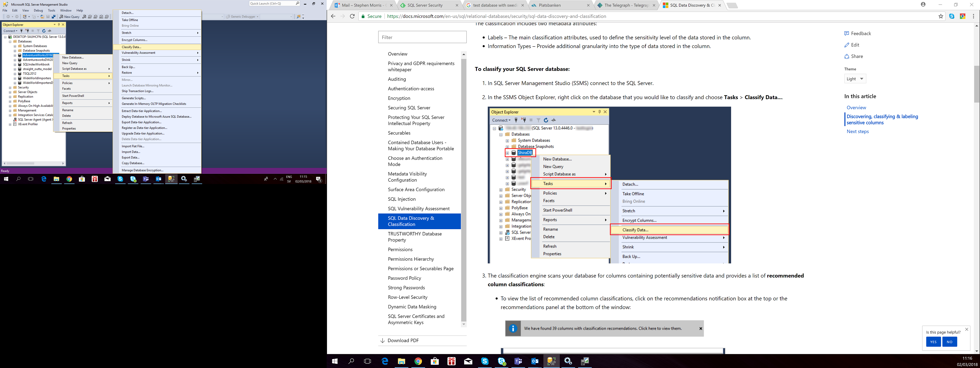The image size is (980, 368).
Task: Expand the System Databases node in SSMS
Action: [15, 46]
